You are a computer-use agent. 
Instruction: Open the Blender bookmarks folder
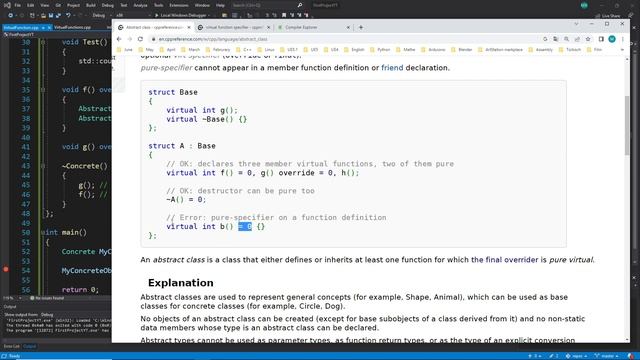click(461, 50)
